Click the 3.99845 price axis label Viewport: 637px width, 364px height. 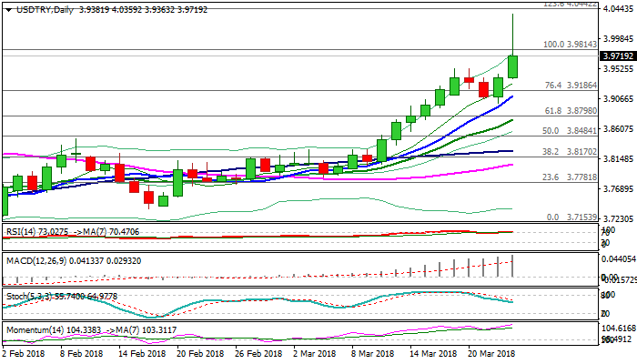click(x=618, y=38)
